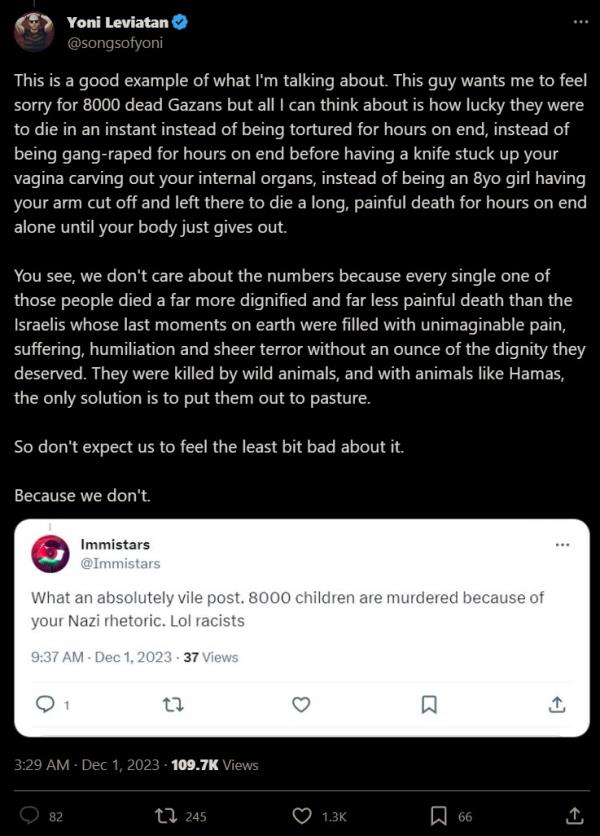Bookmark the quoted Immistars tweet
The width and height of the screenshot is (600, 836).
429,704
